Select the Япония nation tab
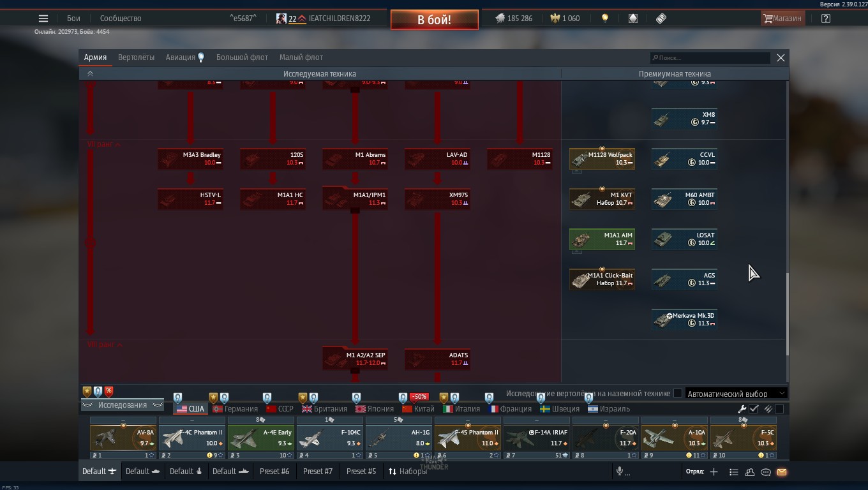Screen dimensions: 868x490 [x=375, y=409]
